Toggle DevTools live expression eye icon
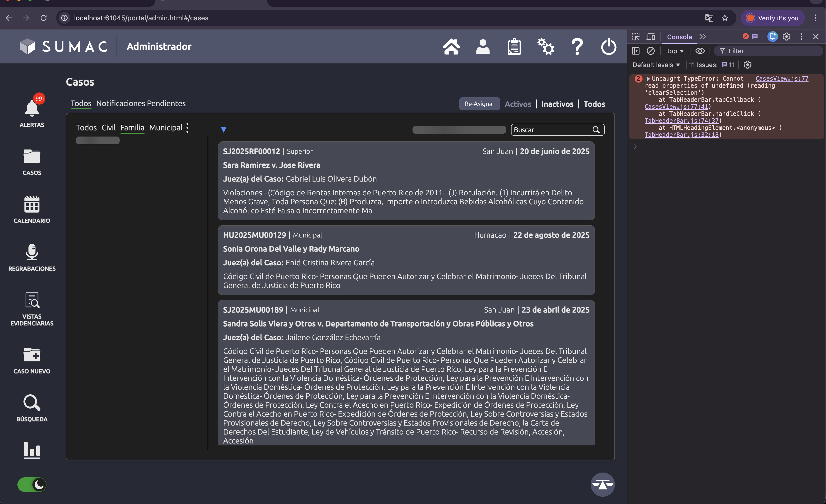826x504 pixels. tap(700, 51)
